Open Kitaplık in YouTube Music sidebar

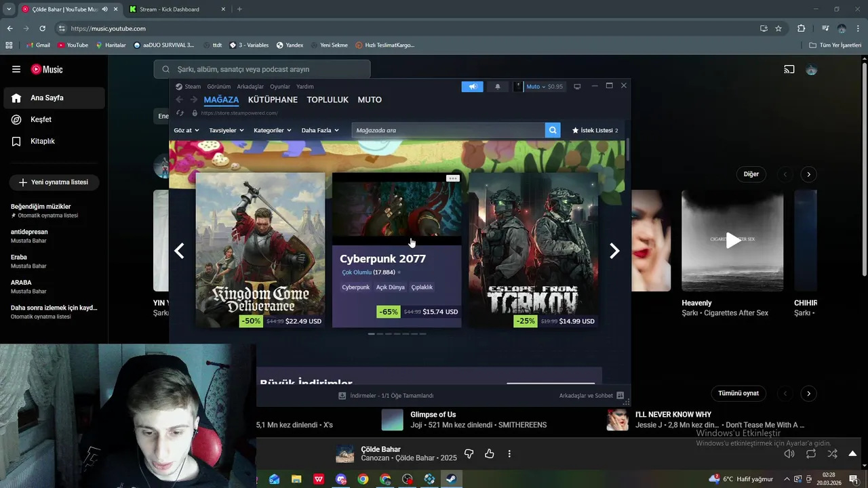(54, 141)
